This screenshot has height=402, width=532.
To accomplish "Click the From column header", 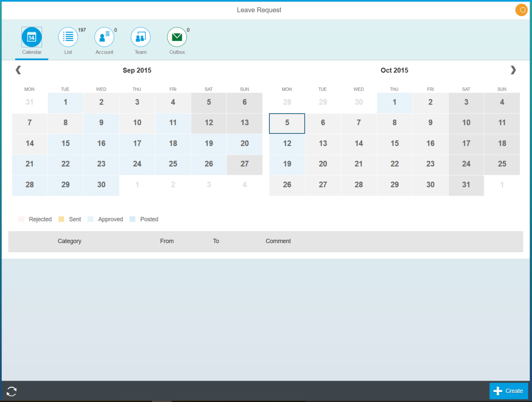I will pyautogui.click(x=167, y=241).
